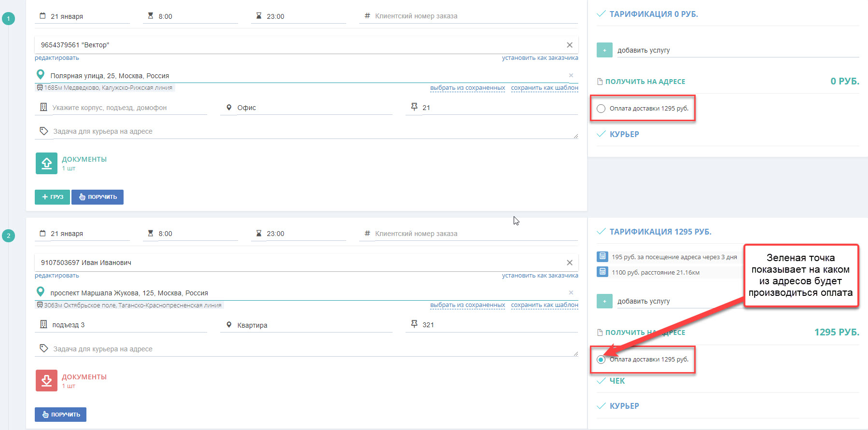Click the добавить услугу field in first tariff panel
This screenshot has width=868, height=430.
point(738,50)
